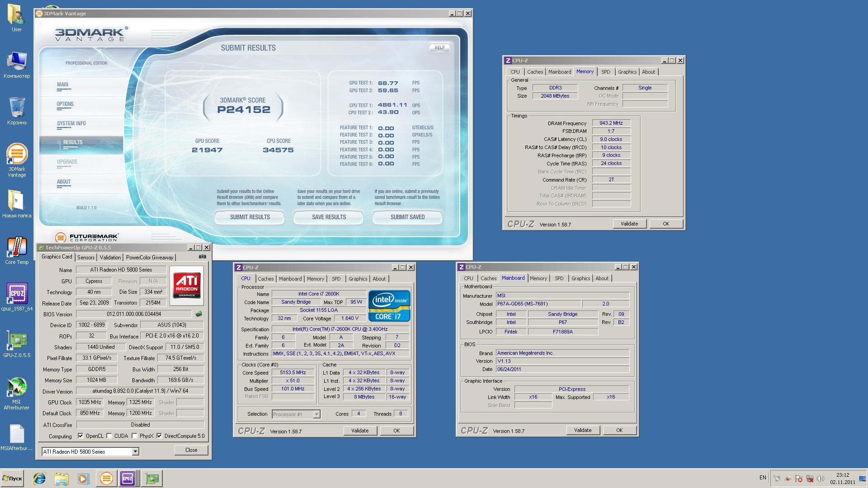Click the Driver Version field in GPU-Z
Image resolution: width=868 pixels, height=488 pixels.
coord(140,391)
